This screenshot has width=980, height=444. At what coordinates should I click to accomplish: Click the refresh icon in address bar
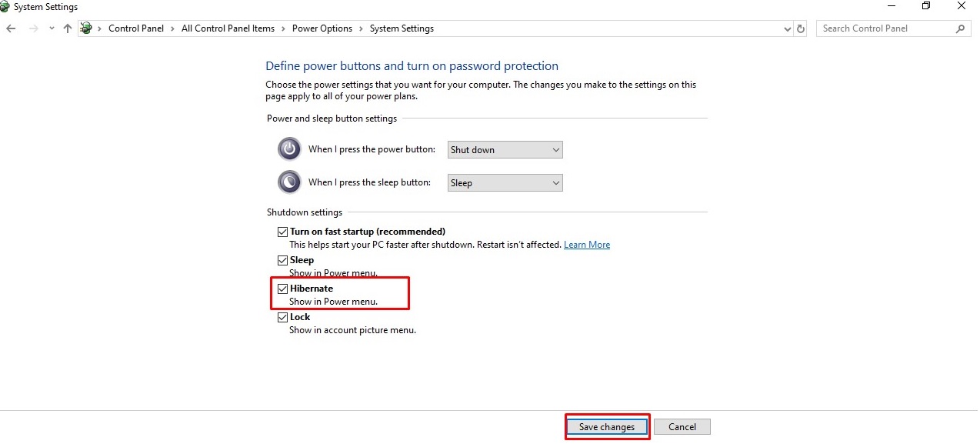coord(800,28)
